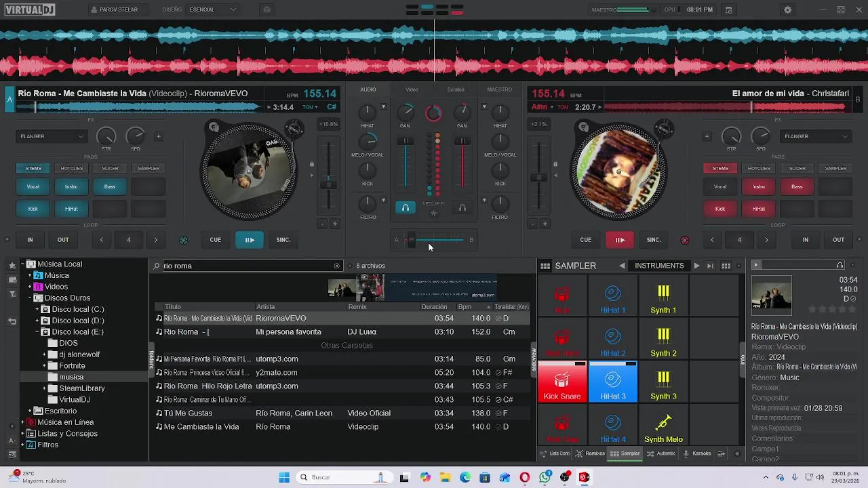Toggle deck B HiHat stem pad
Image resolution: width=868 pixels, height=488 pixels.
tap(759, 209)
